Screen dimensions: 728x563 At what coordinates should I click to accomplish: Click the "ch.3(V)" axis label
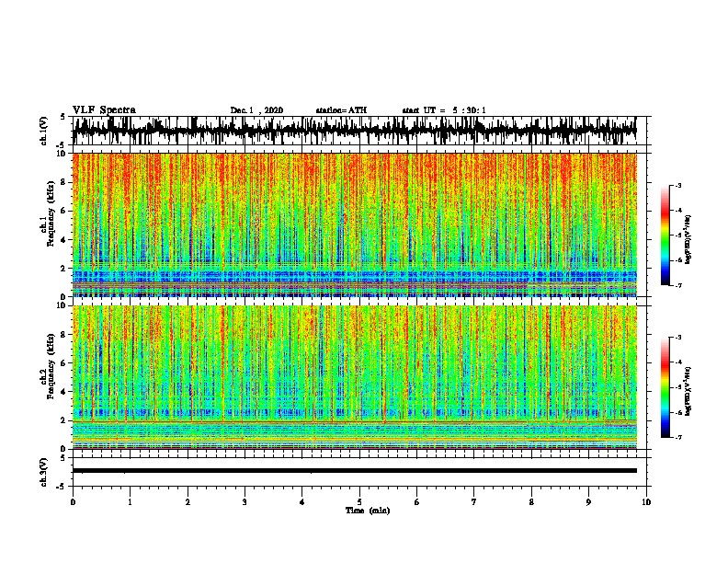pyautogui.click(x=44, y=472)
